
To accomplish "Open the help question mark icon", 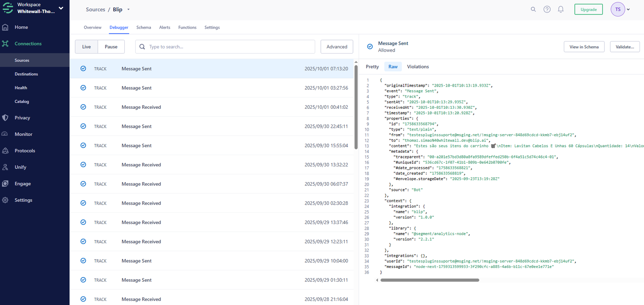I will pyautogui.click(x=547, y=9).
